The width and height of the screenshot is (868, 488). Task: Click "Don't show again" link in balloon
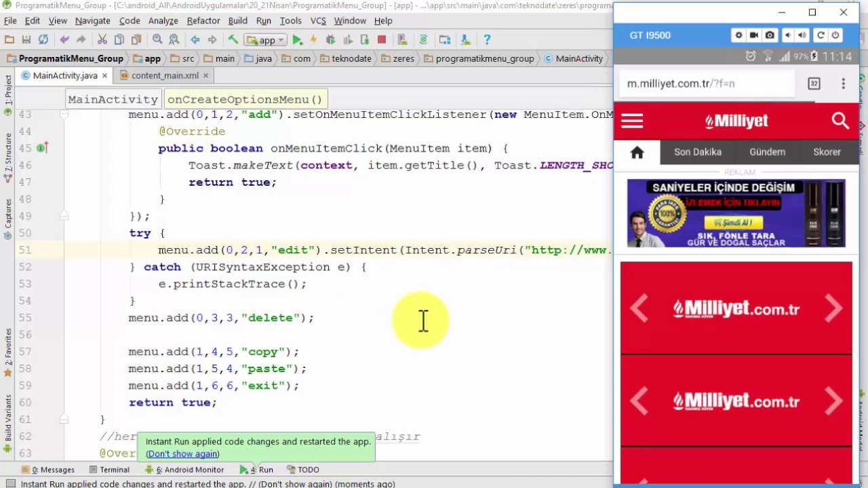point(182,453)
